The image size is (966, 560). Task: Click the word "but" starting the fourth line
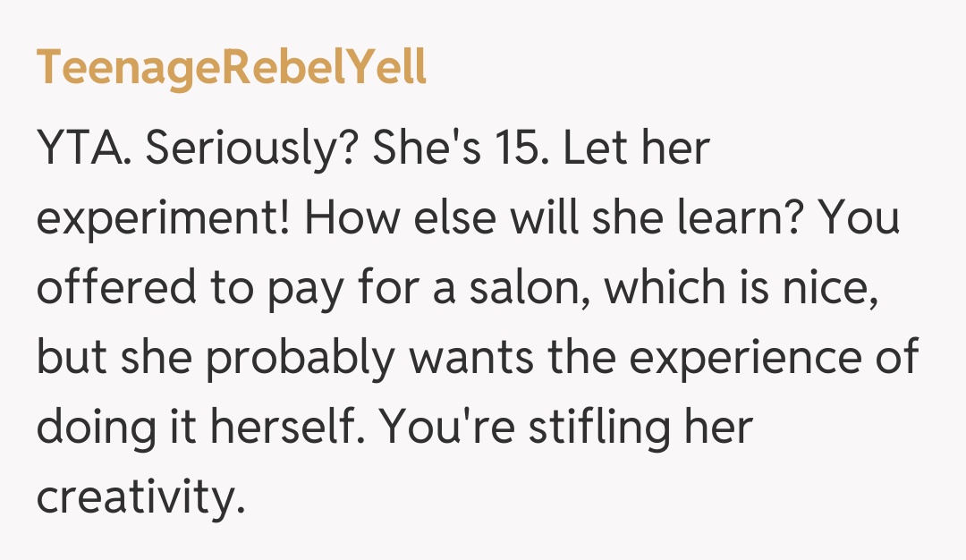point(69,358)
